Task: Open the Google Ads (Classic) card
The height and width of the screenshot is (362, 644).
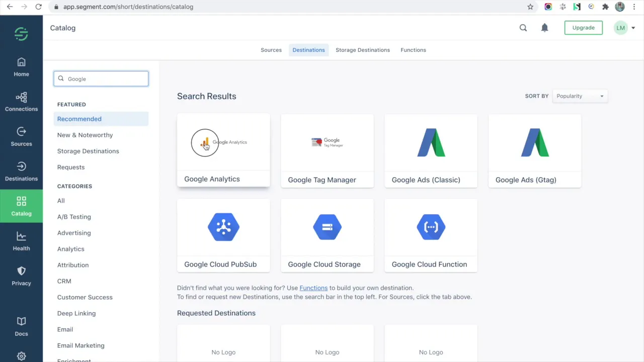Action: coord(431,151)
